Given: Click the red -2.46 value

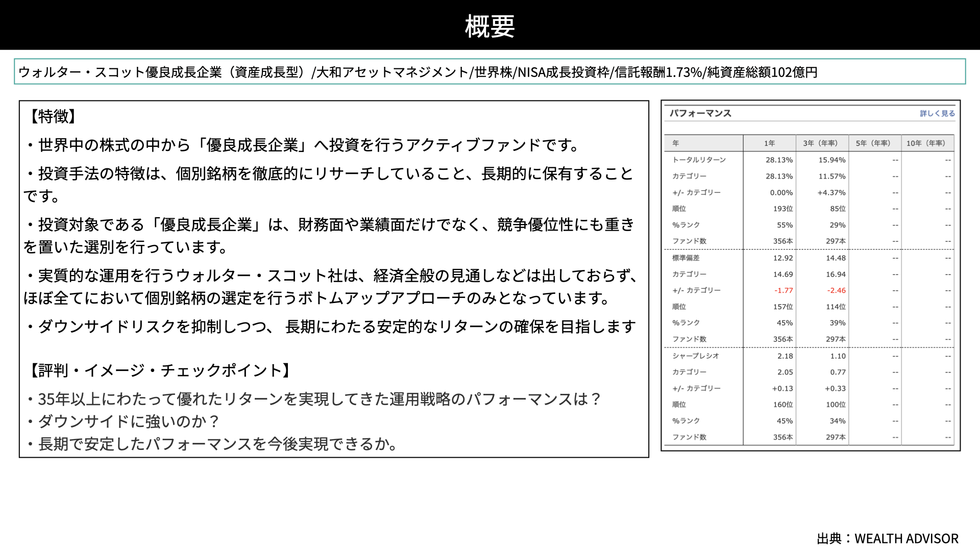Looking at the screenshot, I should (836, 290).
